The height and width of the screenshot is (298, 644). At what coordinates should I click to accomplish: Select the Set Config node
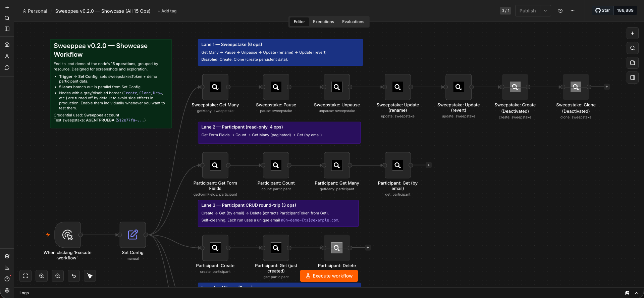133,235
